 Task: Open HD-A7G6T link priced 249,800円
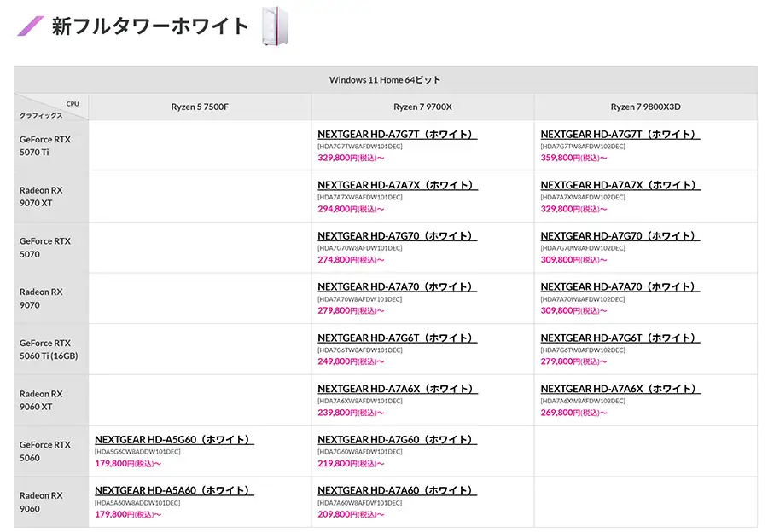(x=397, y=338)
